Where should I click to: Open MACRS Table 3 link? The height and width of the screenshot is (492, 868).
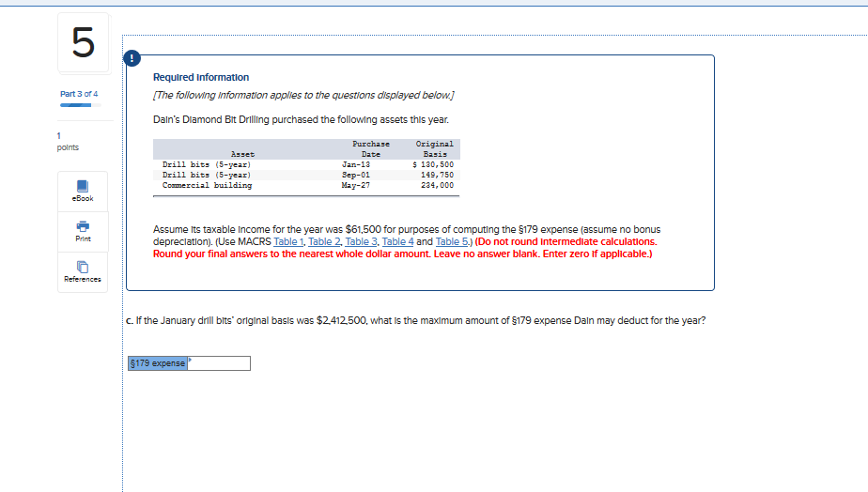[361, 242]
